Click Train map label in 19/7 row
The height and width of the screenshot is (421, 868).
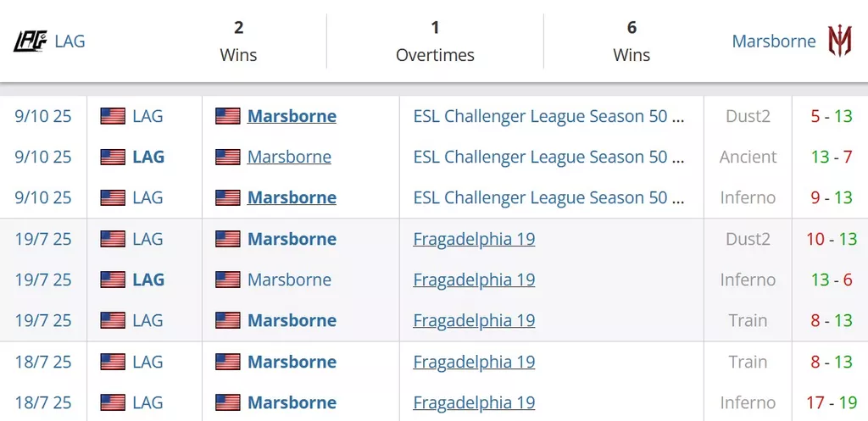[x=748, y=320]
